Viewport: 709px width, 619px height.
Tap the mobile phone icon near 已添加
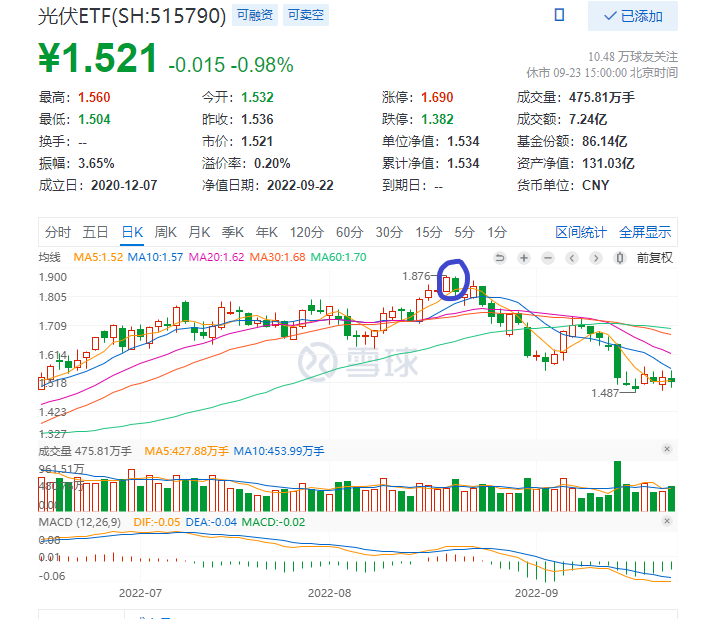(x=559, y=15)
